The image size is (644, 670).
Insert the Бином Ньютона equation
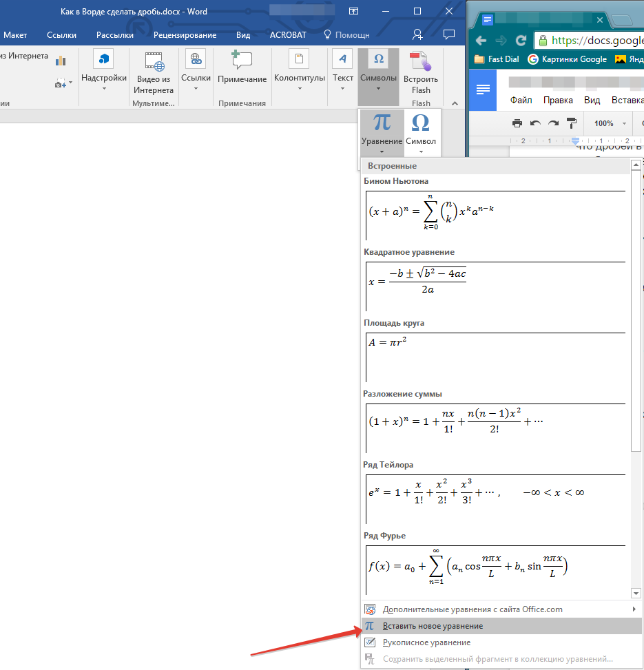point(496,216)
